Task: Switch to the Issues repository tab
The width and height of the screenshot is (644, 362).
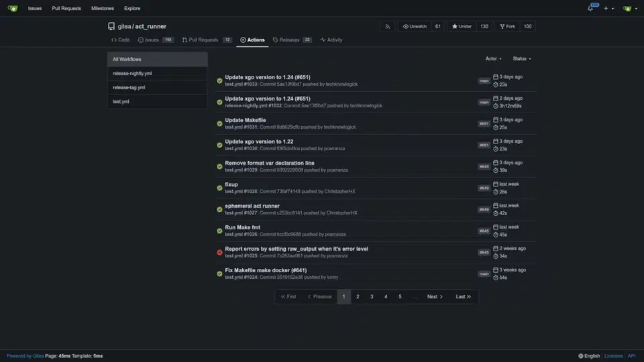Action: click(x=156, y=40)
